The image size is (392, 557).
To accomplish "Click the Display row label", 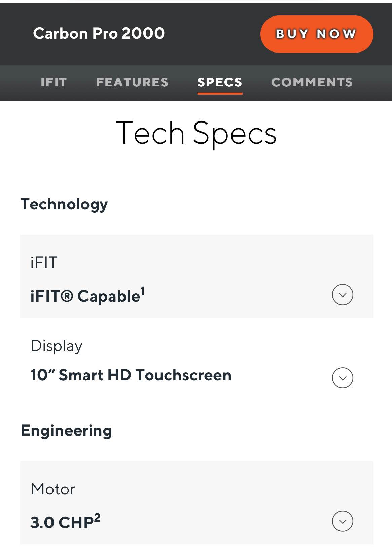I will (57, 346).
